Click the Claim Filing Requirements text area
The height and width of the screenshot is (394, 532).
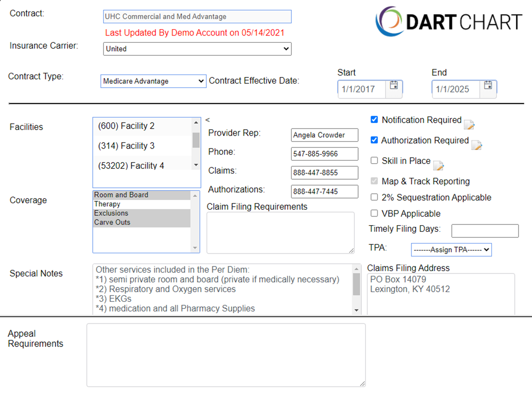[x=280, y=233]
